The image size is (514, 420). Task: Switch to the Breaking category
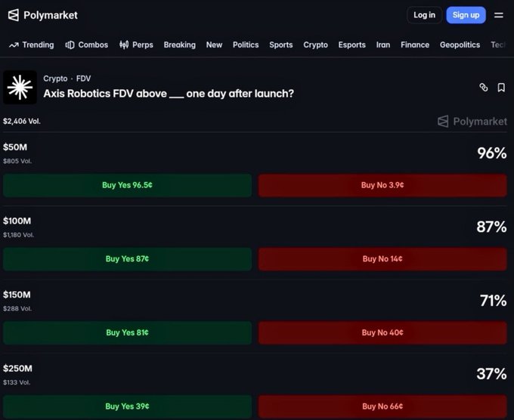180,45
